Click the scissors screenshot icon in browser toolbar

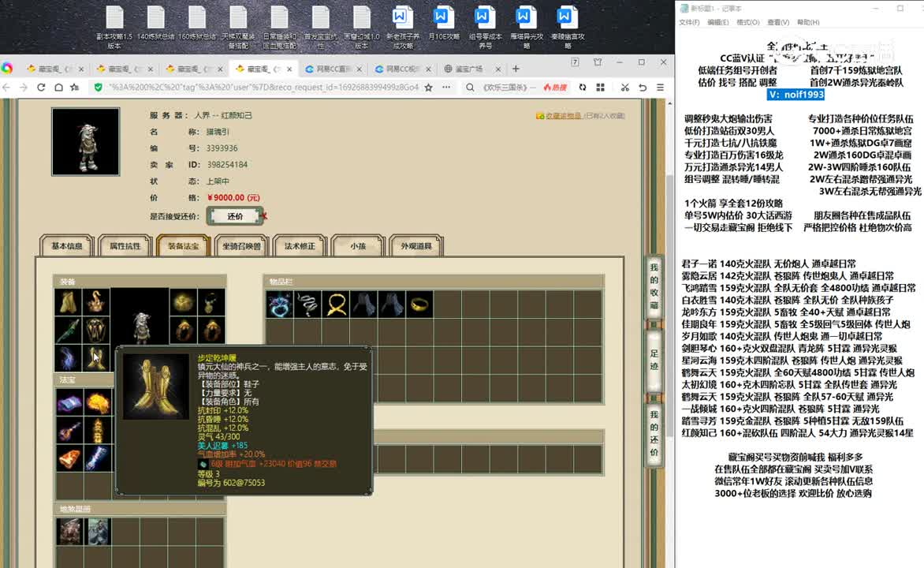[x=624, y=88]
